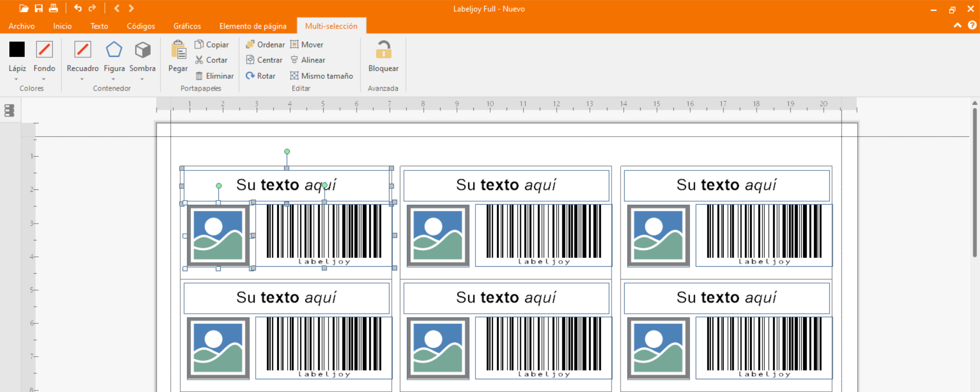The width and height of the screenshot is (980, 392).
Task: Open the Lápiz color dropdown arrow
Action: click(x=16, y=79)
